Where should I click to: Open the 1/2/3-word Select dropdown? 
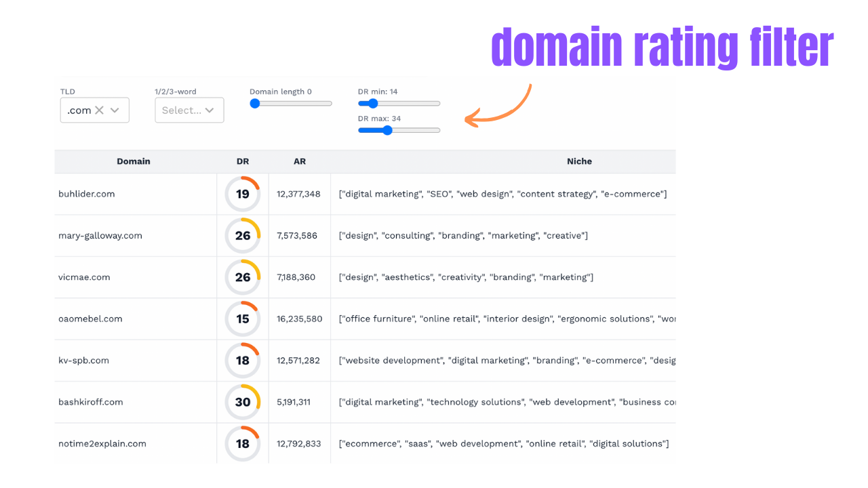click(189, 110)
